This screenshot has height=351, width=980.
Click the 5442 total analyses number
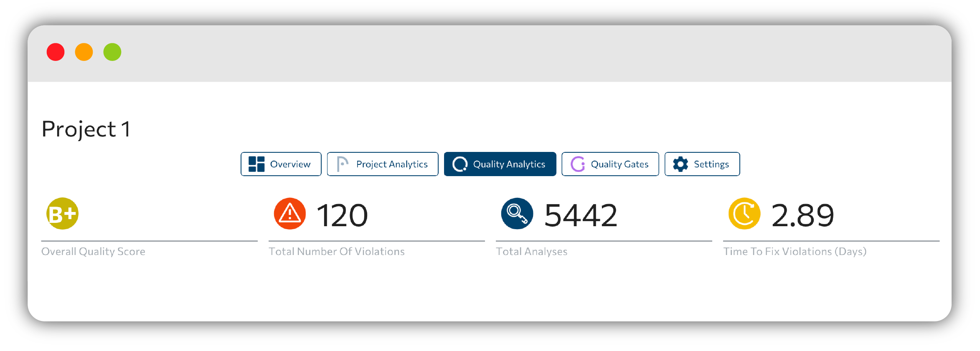click(x=581, y=215)
